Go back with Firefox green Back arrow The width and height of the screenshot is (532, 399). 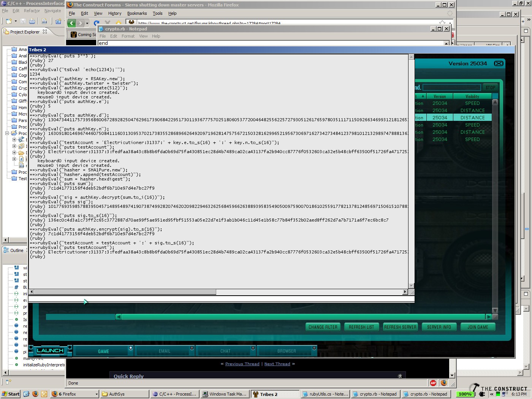tap(71, 23)
